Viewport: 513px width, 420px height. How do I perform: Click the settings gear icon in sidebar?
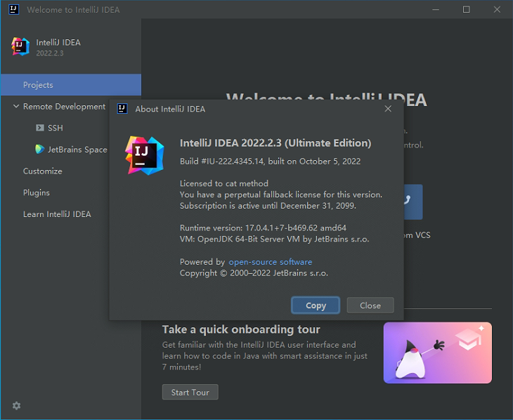click(x=16, y=406)
